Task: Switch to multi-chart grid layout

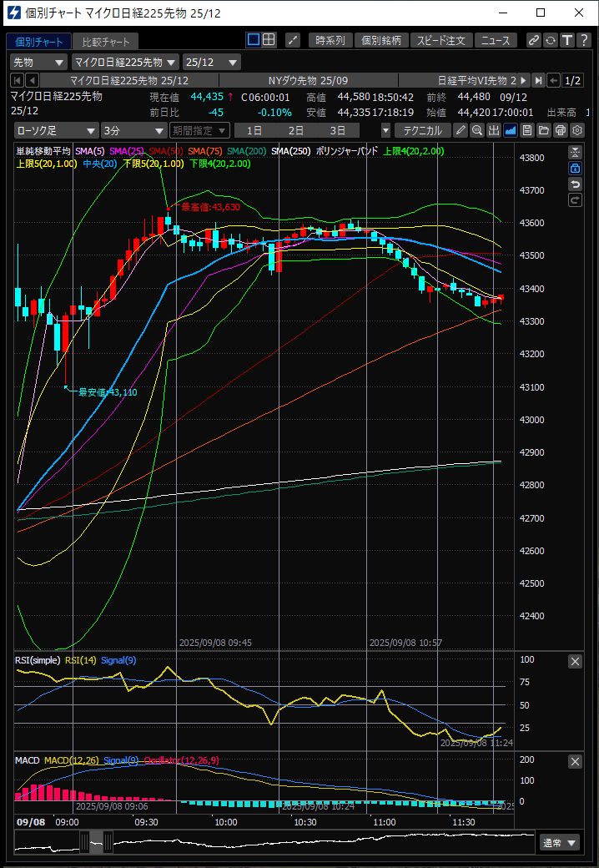Action: [269, 40]
